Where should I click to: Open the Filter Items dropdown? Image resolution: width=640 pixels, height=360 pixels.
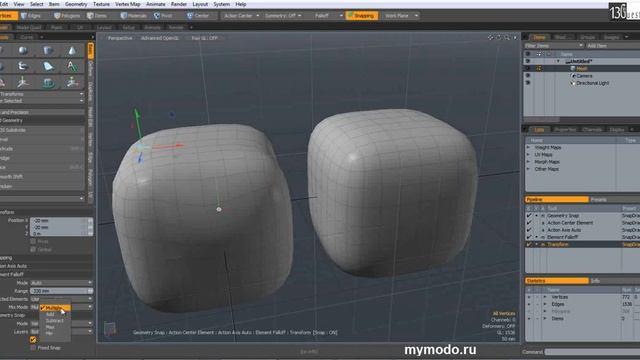[553, 46]
